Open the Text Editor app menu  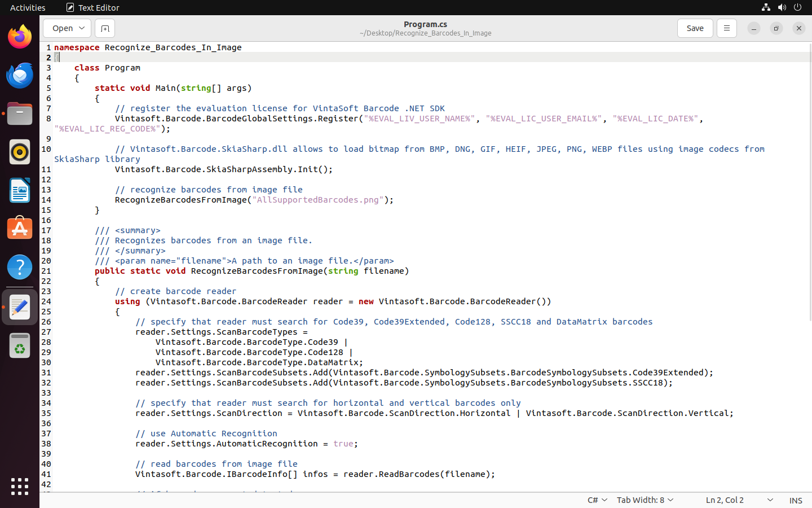(93, 7)
